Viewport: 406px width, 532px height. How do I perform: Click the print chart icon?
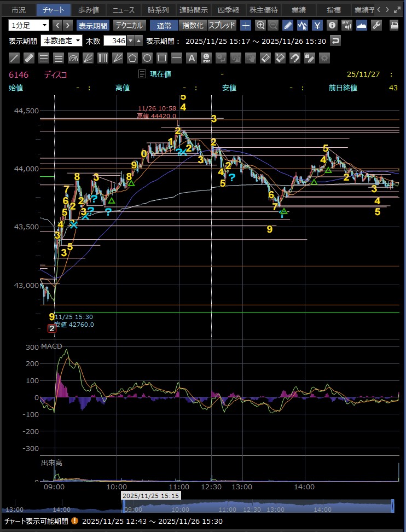click(395, 25)
